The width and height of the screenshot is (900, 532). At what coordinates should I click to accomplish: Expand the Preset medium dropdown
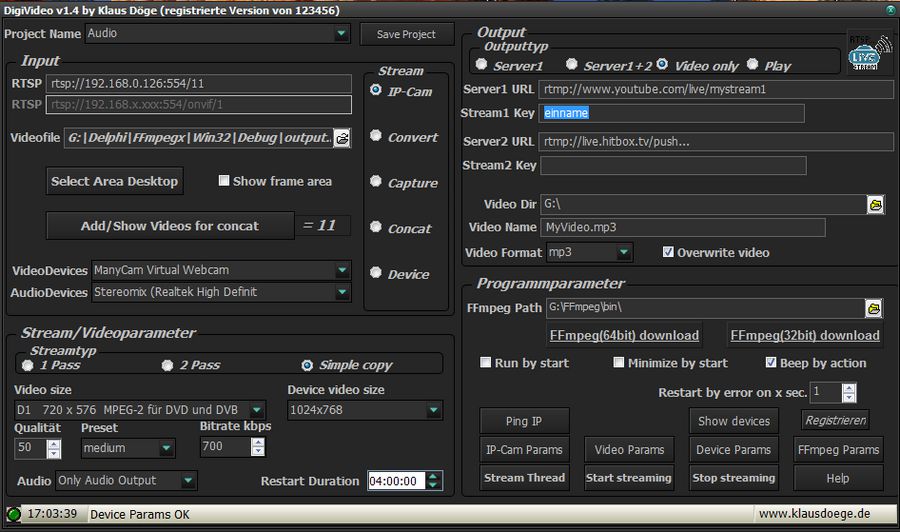165,449
